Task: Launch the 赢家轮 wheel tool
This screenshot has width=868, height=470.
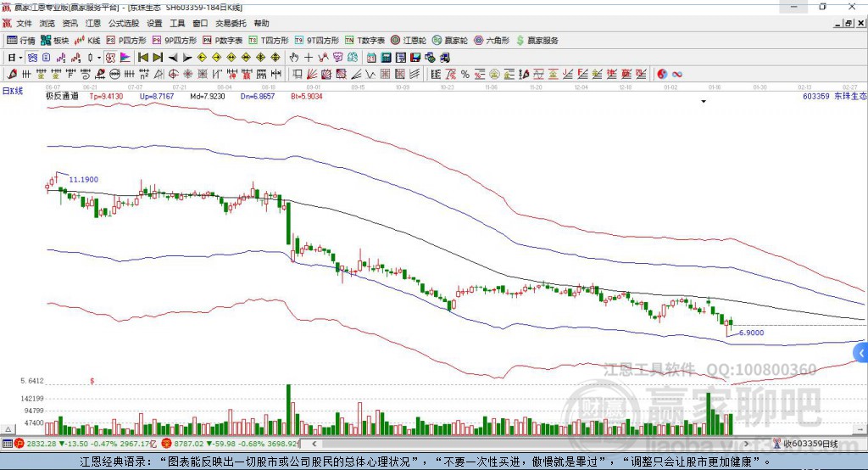Action: (450, 41)
